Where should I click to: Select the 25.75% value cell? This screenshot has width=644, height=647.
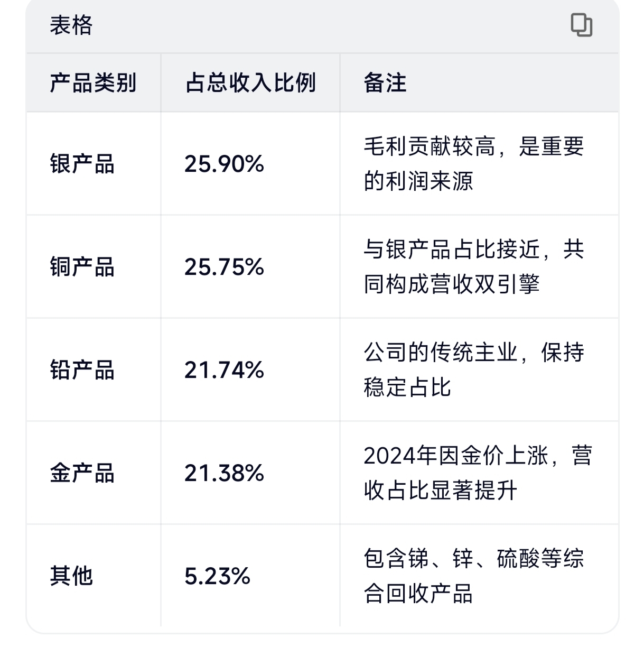225,267
